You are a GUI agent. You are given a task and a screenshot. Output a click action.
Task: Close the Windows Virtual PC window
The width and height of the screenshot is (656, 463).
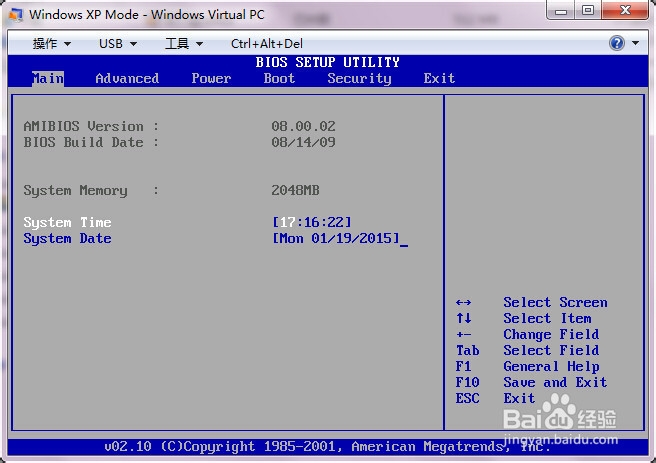click(625, 10)
